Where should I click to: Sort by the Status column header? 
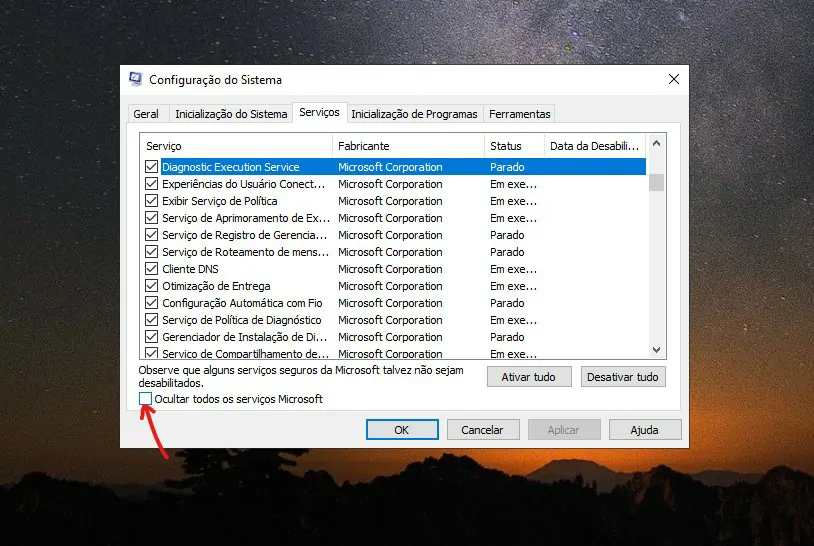[x=514, y=146]
